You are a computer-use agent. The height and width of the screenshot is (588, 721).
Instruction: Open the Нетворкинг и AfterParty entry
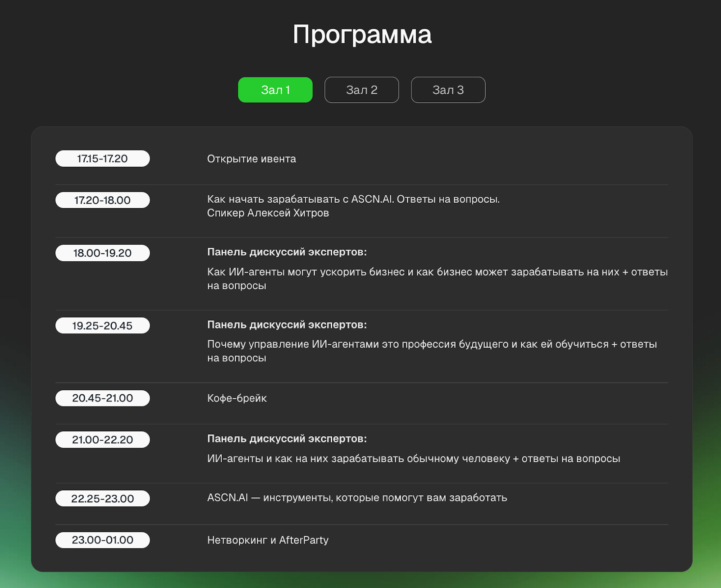tap(268, 540)
